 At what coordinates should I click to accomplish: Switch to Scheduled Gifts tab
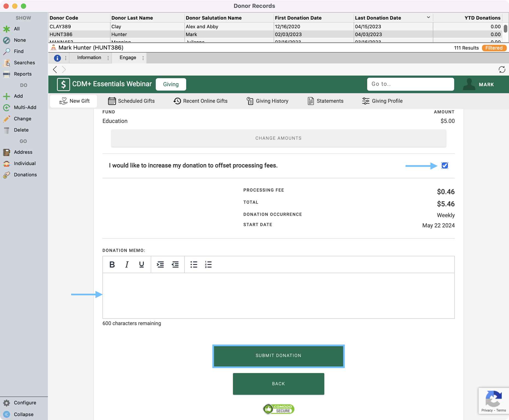point(131,101)
